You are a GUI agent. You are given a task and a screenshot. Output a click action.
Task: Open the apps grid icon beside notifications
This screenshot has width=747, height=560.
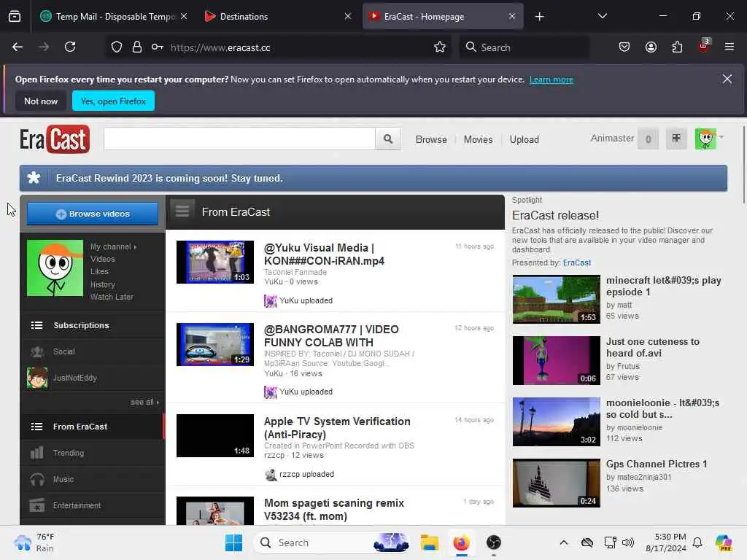coord(676,139)
